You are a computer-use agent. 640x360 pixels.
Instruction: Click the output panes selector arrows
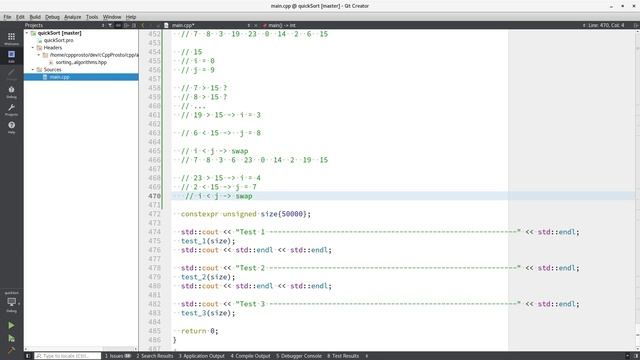367,356
